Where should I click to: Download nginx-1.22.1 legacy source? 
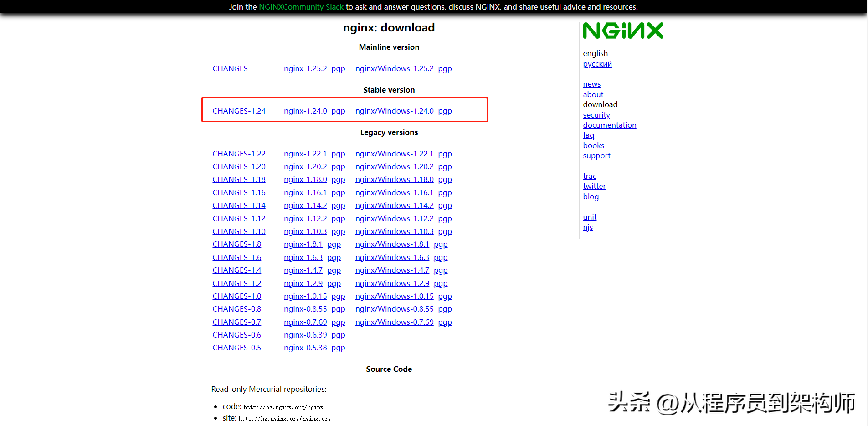point(305,154)
